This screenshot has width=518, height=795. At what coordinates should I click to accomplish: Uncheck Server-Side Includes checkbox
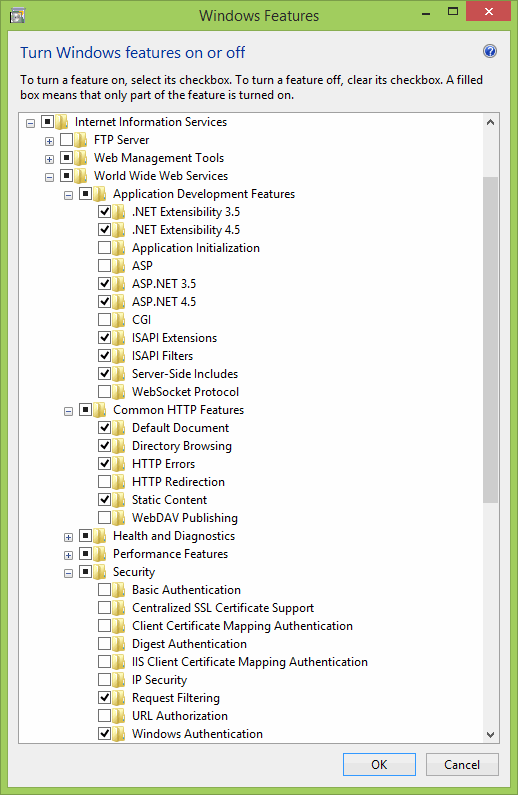pyautogui.click(x=104, y=374)
